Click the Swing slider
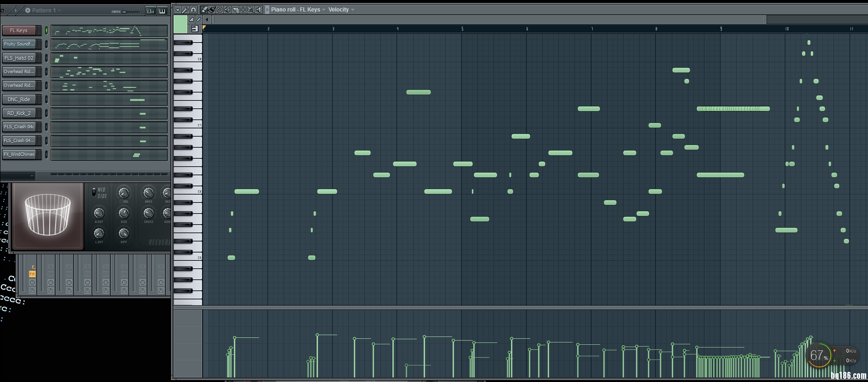 pyautogui.click(x=132, y=11)
